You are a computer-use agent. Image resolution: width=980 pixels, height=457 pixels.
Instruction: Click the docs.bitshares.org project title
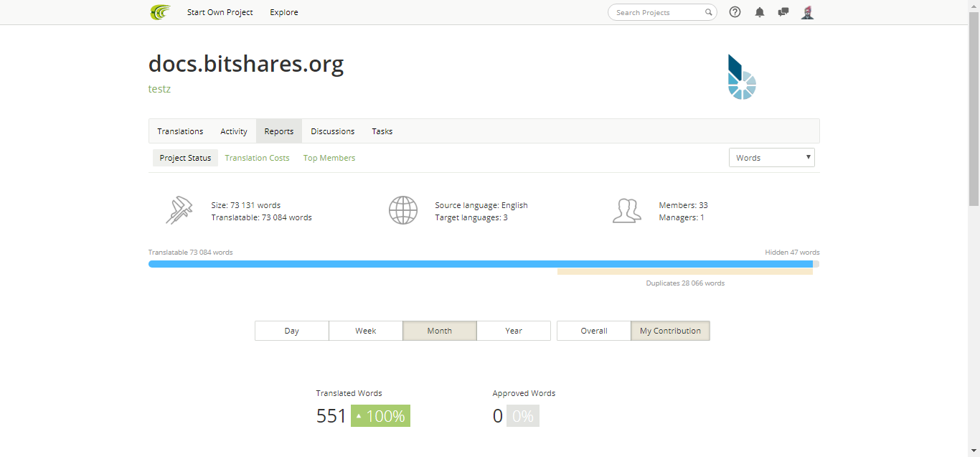246,64
